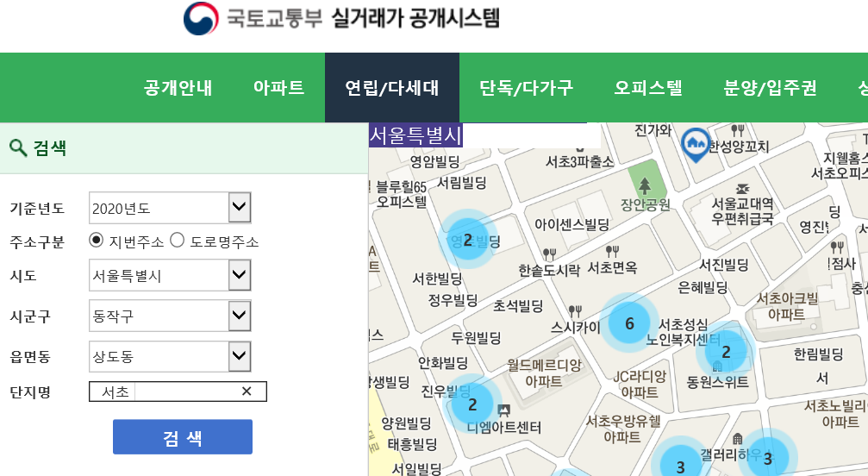Click the 태흥빌딩 map label
The width and height of the screenshot is (868, 476).
412,444
